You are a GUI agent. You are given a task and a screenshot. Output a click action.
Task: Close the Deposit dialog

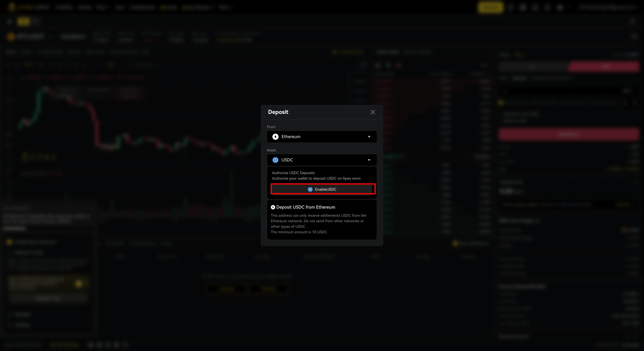pyautogui.click(x=373, y=112)
